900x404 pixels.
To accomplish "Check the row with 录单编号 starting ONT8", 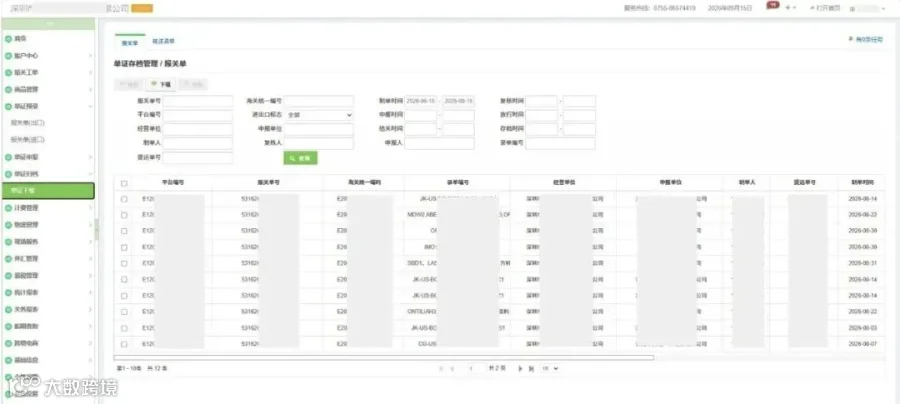I will tap(124, 312).
